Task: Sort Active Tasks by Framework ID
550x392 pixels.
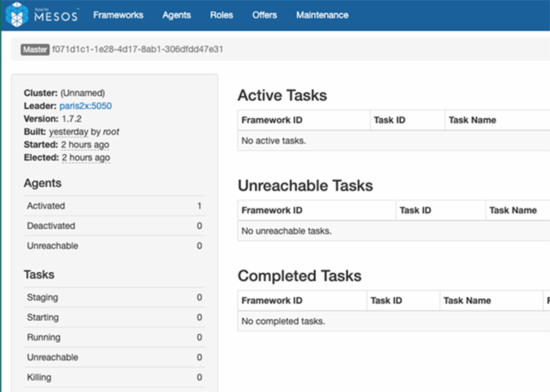Action: coord(271,120)
